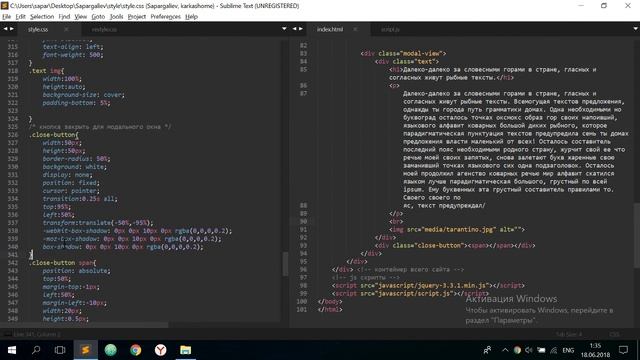This screenshot has width=640, height=360.
Task: Click the Sublime Text icon in title bar
Action: pos(4,6)
